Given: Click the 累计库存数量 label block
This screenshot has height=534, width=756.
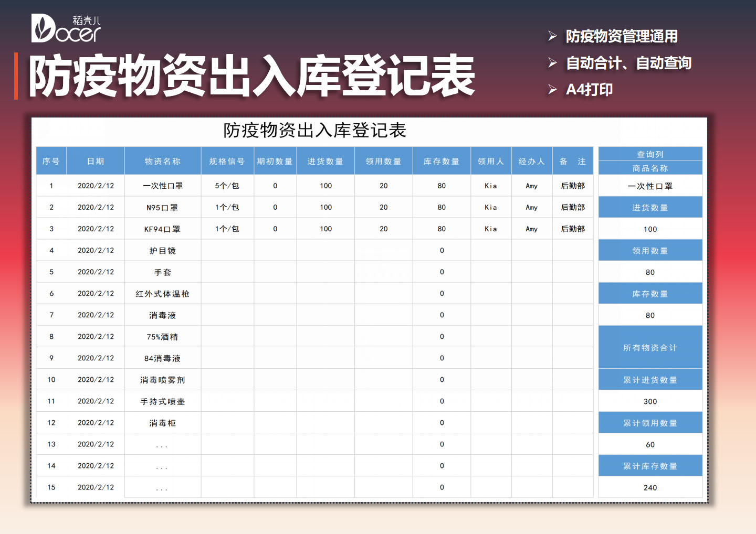Looking at the screenshot, I should 650,465.
